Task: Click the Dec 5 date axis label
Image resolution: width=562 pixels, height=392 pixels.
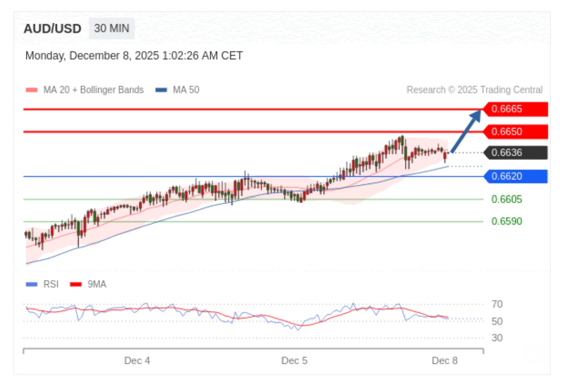Action: coord(294,361)
